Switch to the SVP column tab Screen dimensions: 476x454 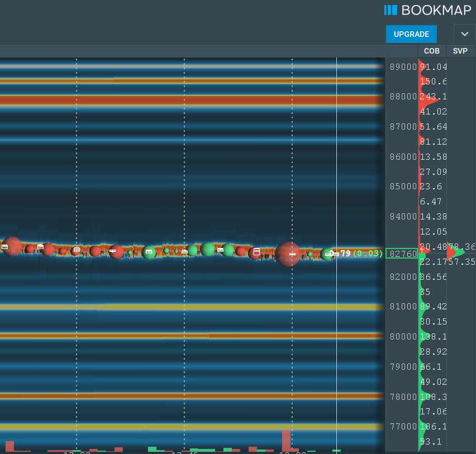460,51
